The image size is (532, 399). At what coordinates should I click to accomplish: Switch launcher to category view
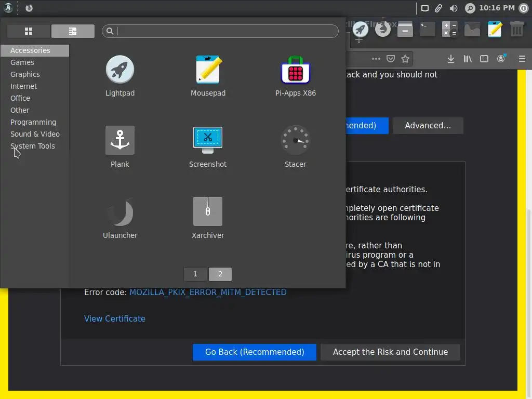coord(73,31)
